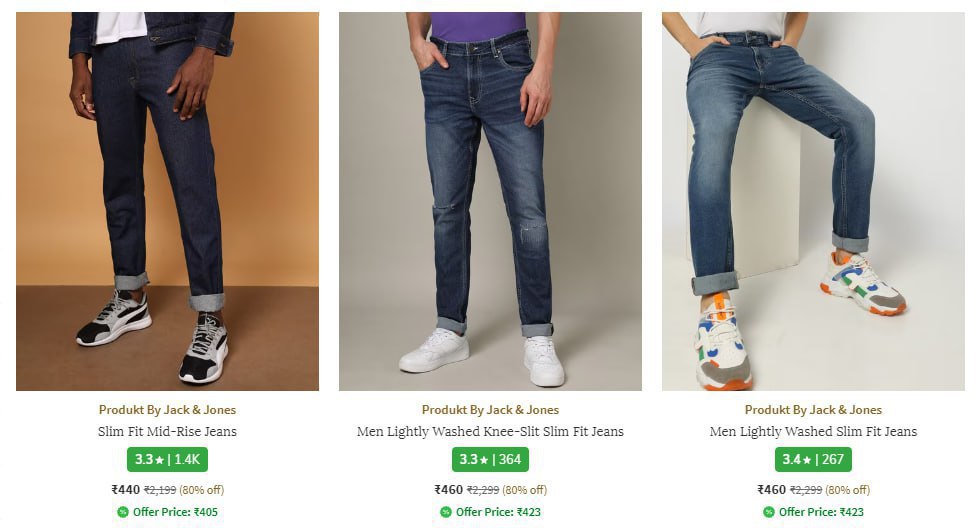Click the 80% off label next to ₹2,199
Screen dimensions: 977x530
coord(202,490)
